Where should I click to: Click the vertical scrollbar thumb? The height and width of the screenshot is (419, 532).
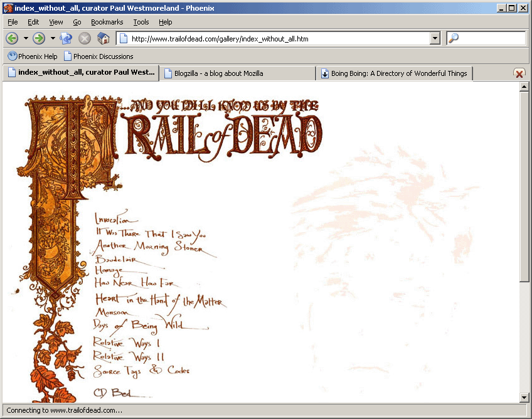click(x=524, y=186)
